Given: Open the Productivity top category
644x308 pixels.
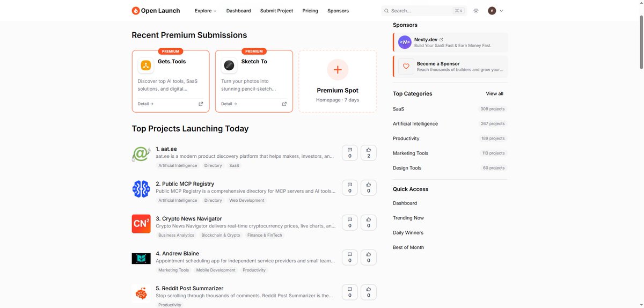Looking at the screenshot, I should [406, 138].
